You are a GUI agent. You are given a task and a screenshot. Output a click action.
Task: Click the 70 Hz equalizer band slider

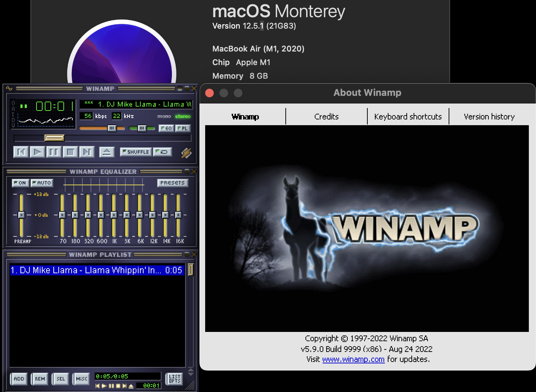click(62, 215)
